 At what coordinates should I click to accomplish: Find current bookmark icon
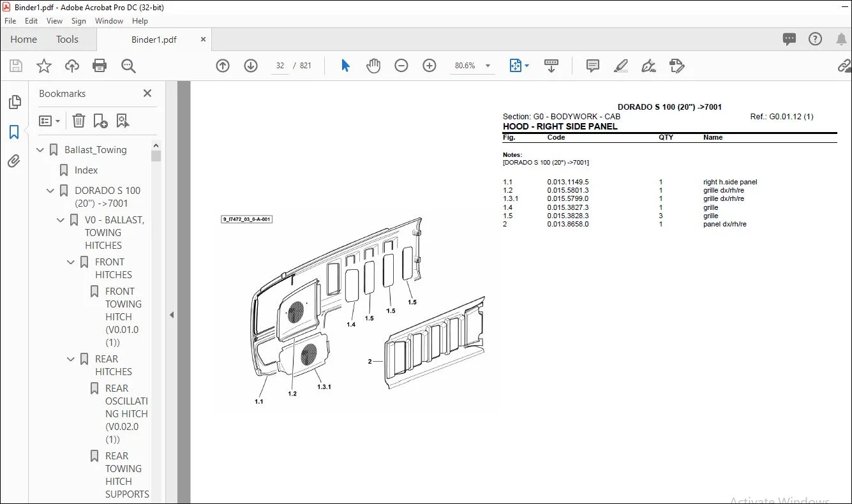pos(123,121)
